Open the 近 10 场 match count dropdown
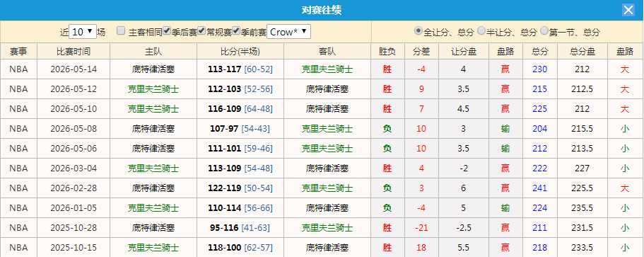Viewport: 644px width, 257px height. coord(83,32)
